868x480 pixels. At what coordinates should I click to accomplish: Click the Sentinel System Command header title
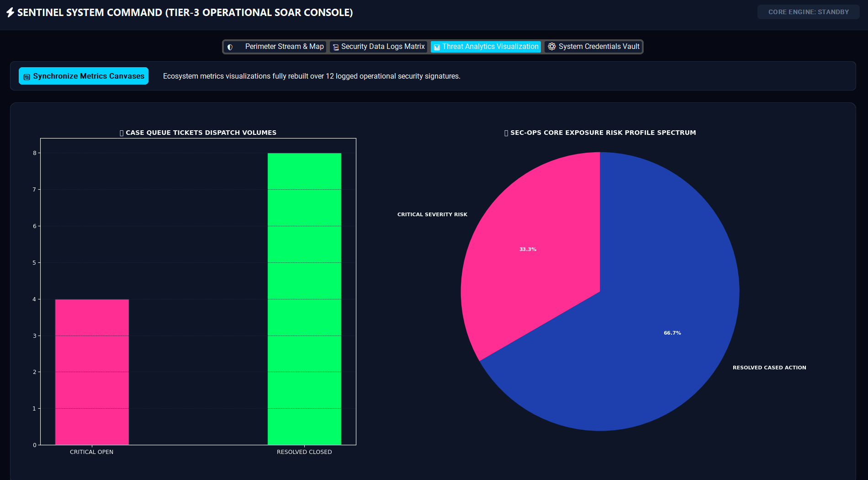coord(185,12)
